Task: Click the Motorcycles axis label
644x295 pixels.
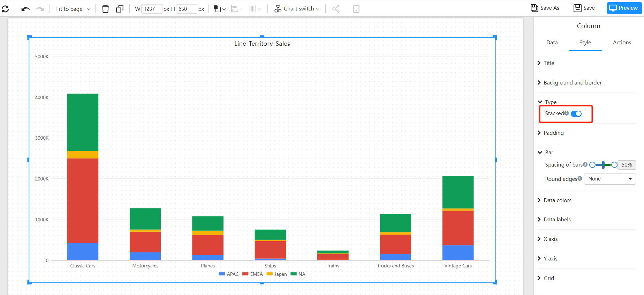Action: pyautogui.click(x=145, y=266)
